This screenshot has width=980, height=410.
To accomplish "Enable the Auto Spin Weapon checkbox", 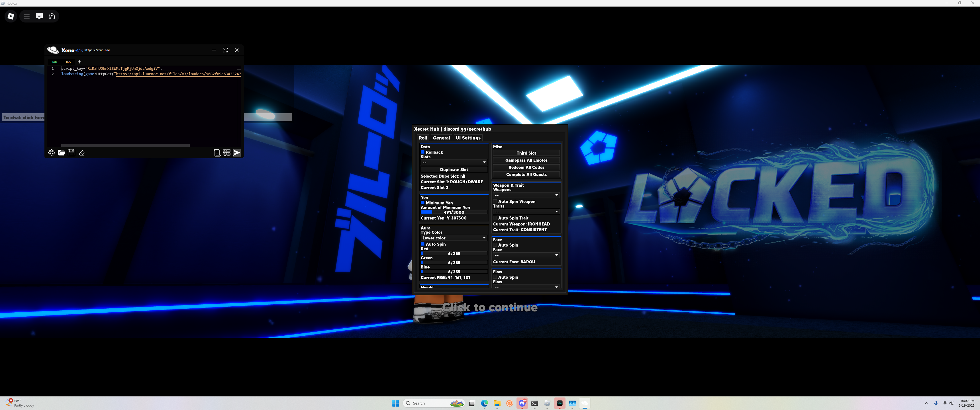I will tap(495, 202).
